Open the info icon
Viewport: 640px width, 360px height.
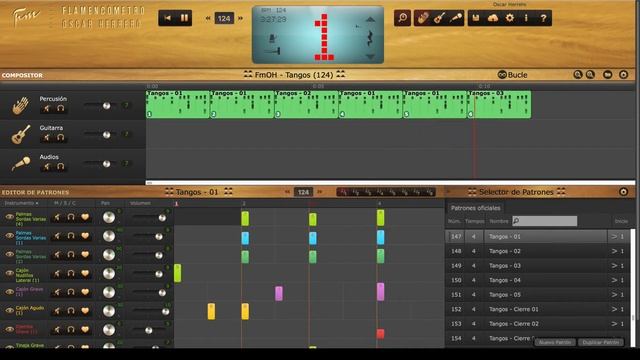526,18
